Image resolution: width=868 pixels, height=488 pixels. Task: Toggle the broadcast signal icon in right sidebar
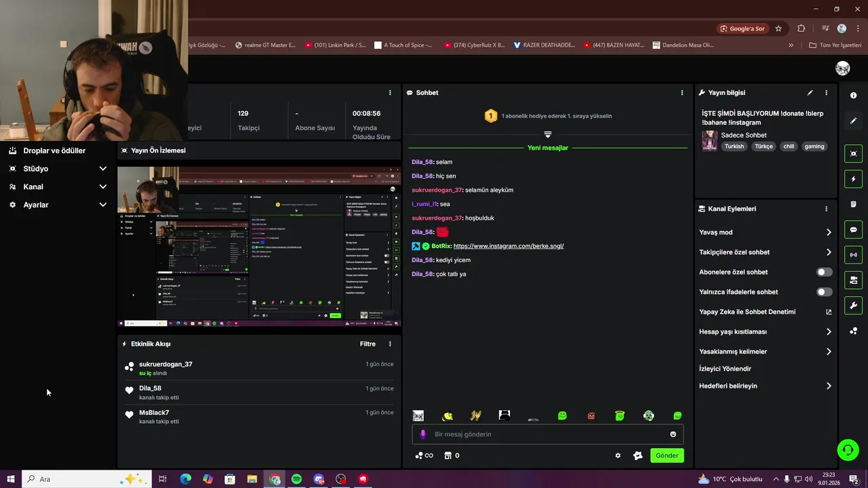(x=853, y=255)
